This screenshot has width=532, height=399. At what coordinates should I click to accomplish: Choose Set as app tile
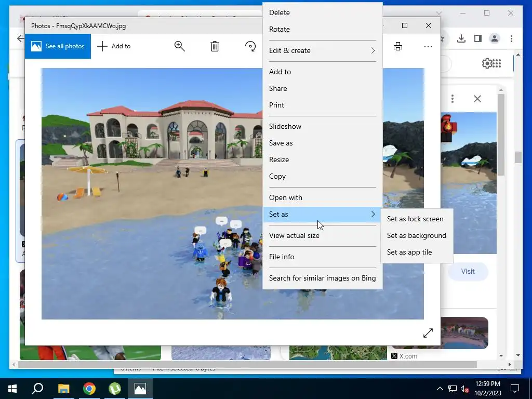tap(417, 252)
